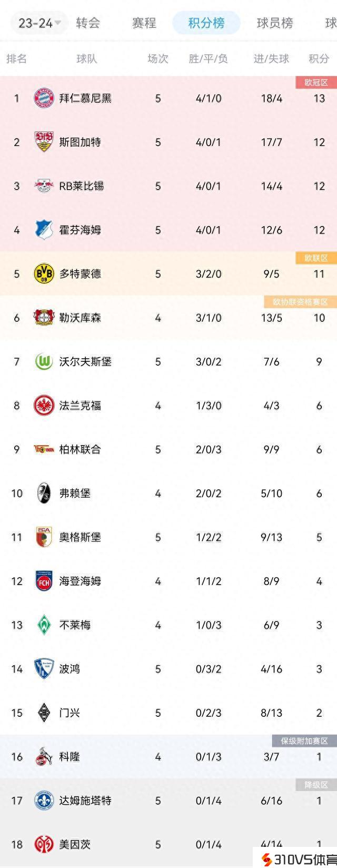Image resolution: width=337 pixels, height=868 pixels.
Task: Open the 23-24 season dropdown
Action: [x=39, y=23]
